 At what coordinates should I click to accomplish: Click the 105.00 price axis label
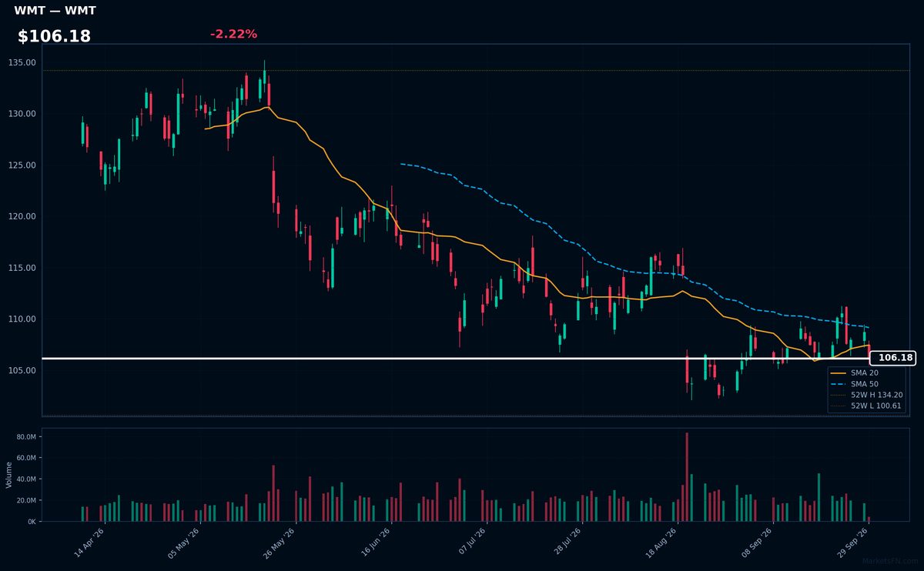[22, 370]
